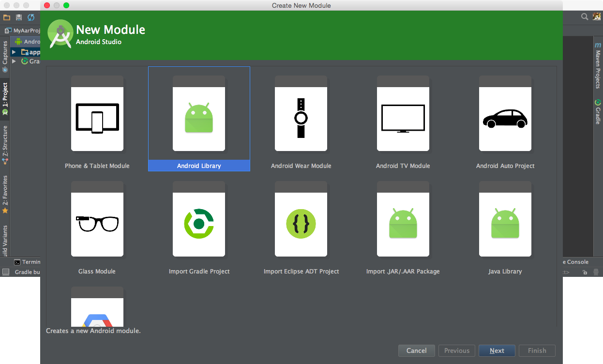
Task: Open the Gradle panel via its elephant-circle icon
Action: point(598,103)
